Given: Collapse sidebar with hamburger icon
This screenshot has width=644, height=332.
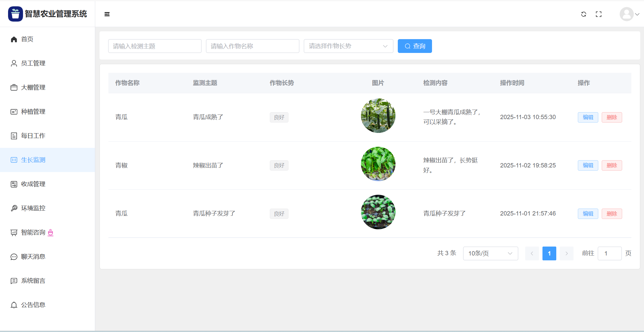Looking at the screenshot, I should [107, 14].
